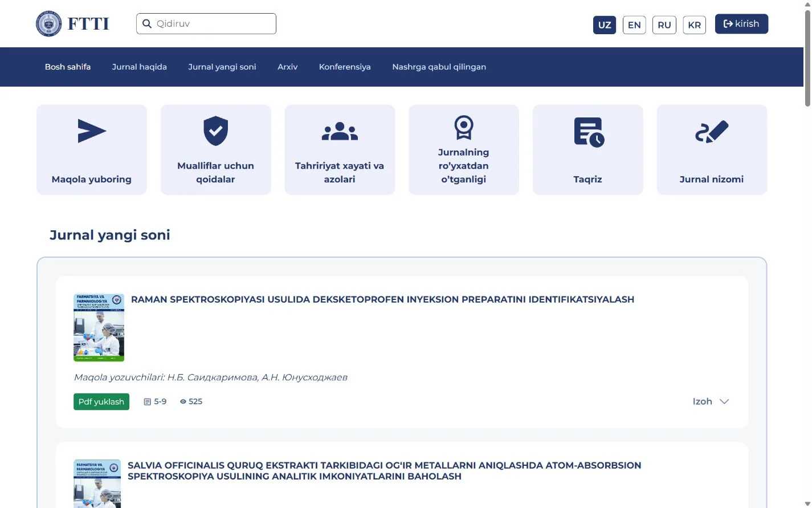Image resolution: width=812 pixels, height=508 pixels.
Task: Open the Arxiv menu item
Action: (x=288, y=67)
